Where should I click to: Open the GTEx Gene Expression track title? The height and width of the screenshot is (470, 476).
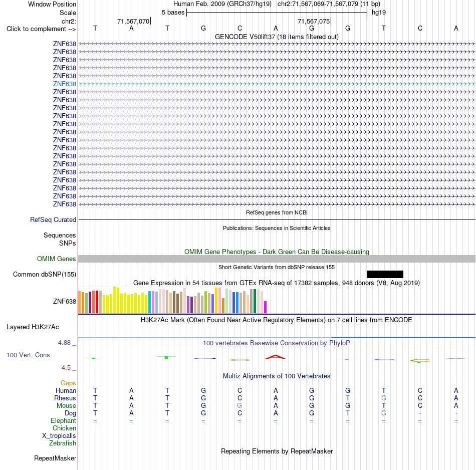277,283
